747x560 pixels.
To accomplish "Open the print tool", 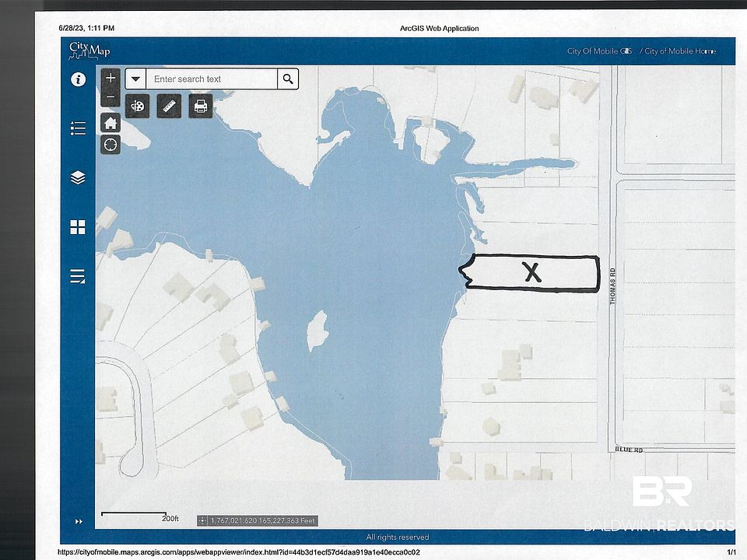I will pos(201,106).
